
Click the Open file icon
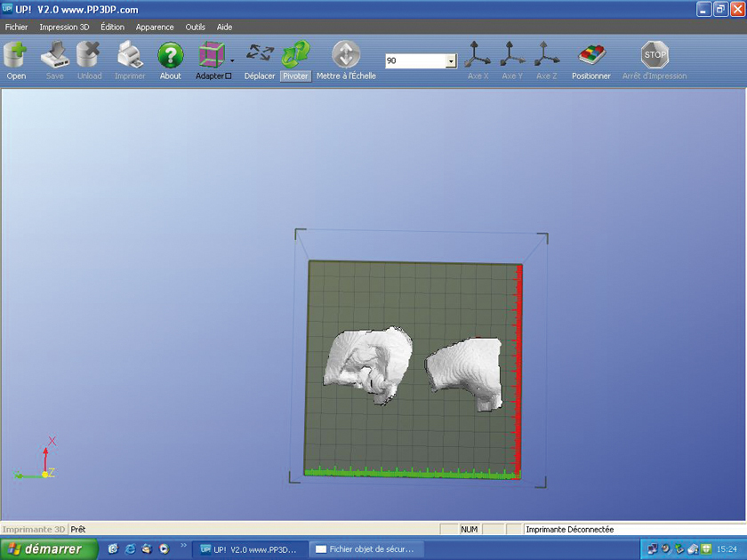click(x=16, y=56)
